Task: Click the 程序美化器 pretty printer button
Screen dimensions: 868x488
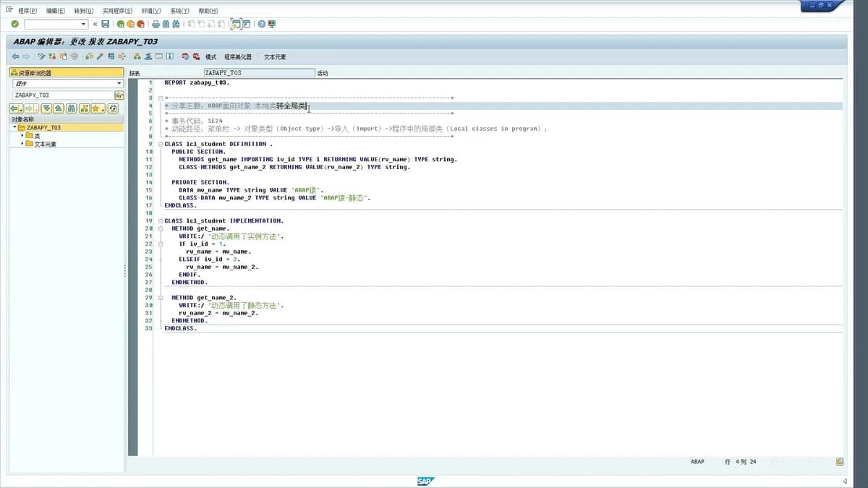Action: click(x=238, y=57)
